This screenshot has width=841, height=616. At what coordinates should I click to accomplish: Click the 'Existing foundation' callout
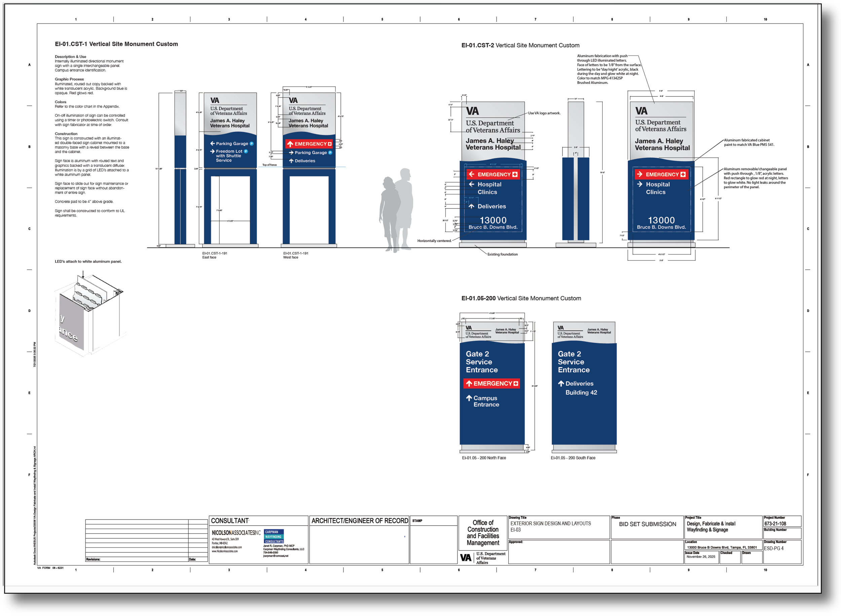pos(503,255)
